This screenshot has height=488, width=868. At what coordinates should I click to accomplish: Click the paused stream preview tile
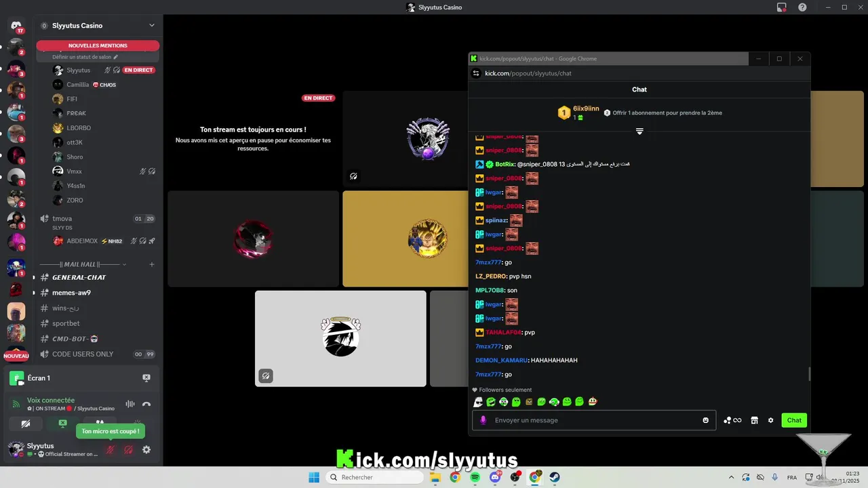[x=254, y=139]
